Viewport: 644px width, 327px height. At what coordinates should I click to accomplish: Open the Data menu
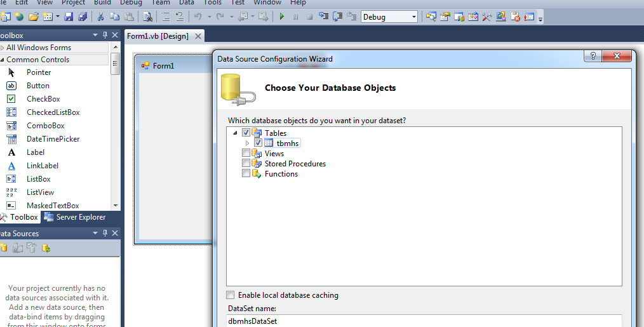tap(187, 3)
